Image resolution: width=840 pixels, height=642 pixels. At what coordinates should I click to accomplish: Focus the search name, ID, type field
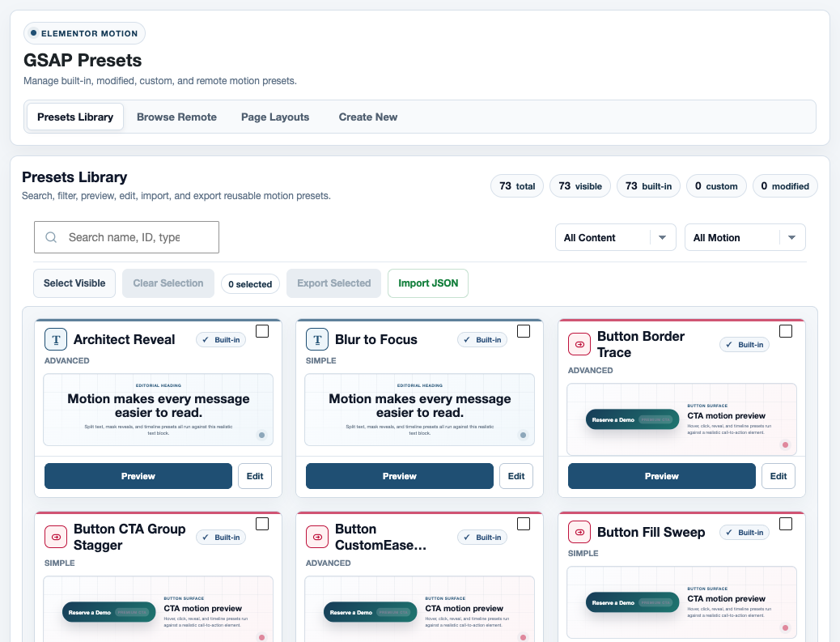(126, 237)
